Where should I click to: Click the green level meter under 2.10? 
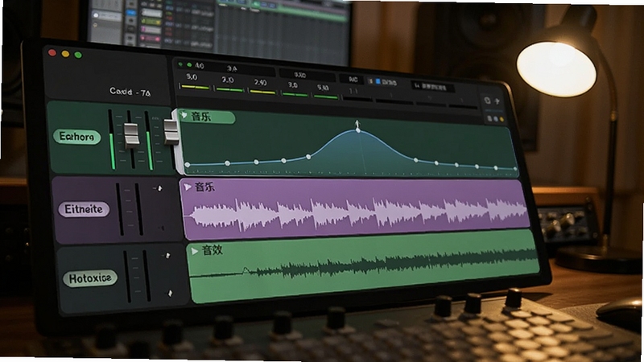coord(229,89)
